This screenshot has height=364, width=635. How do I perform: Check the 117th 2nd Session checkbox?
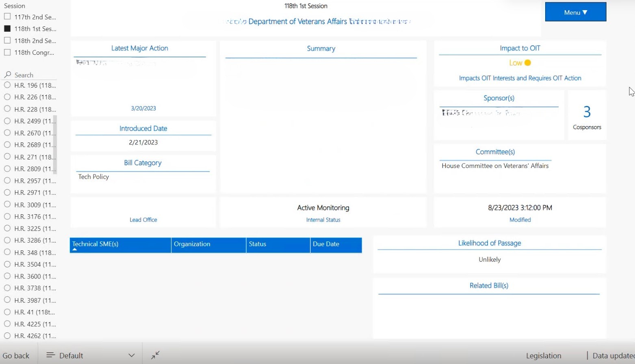point(7,17)
